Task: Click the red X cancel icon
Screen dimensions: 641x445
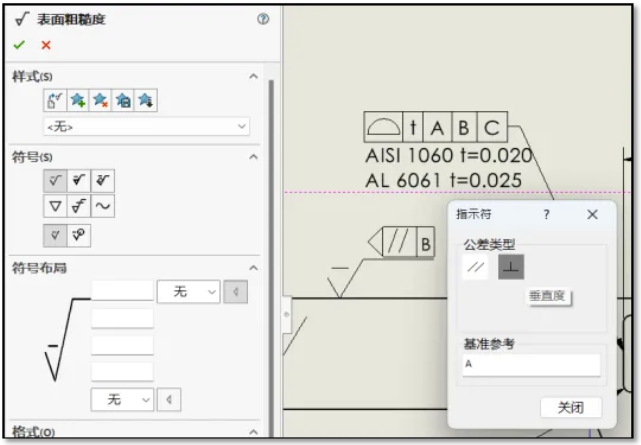Action: (x=46, y=45)
